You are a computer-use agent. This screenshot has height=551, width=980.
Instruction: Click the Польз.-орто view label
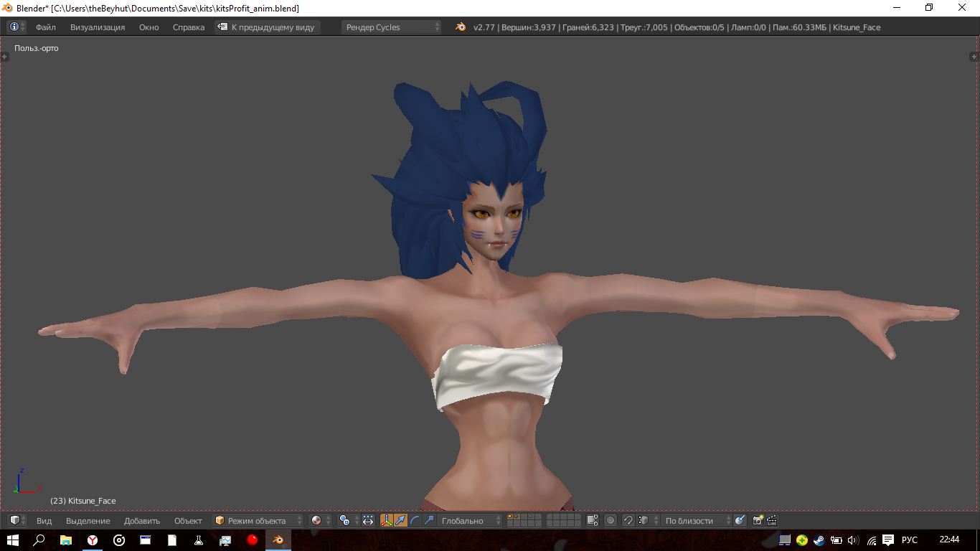pos(37,48)
